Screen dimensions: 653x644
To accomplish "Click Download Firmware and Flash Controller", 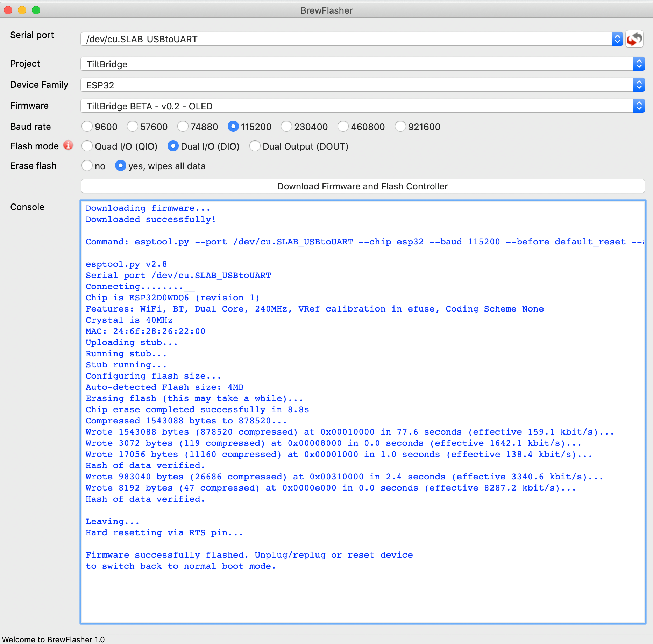I will 363,186.
